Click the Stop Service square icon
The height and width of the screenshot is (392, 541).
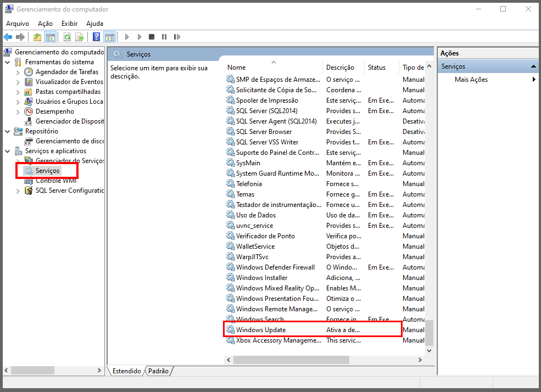click(152, 37)
